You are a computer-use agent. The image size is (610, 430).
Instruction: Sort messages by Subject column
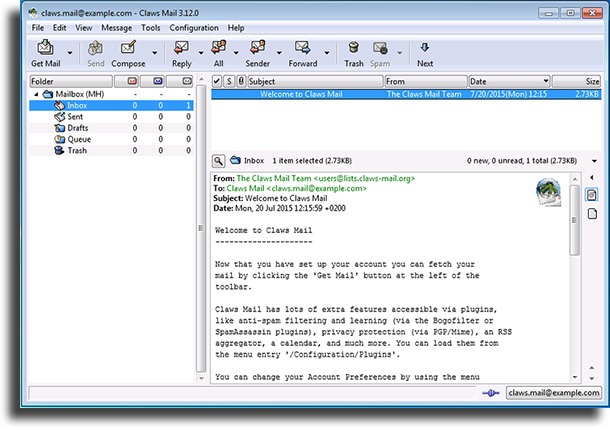316,81
